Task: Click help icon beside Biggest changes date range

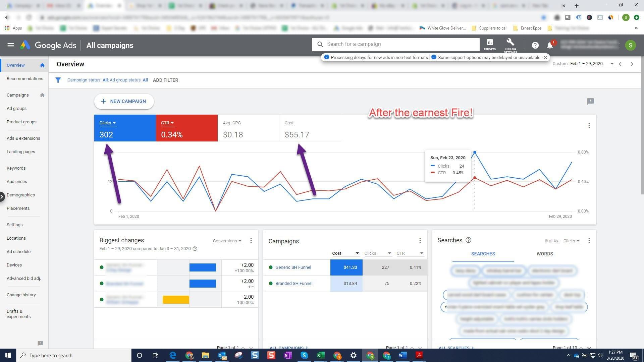Action: tap(195, 249)
